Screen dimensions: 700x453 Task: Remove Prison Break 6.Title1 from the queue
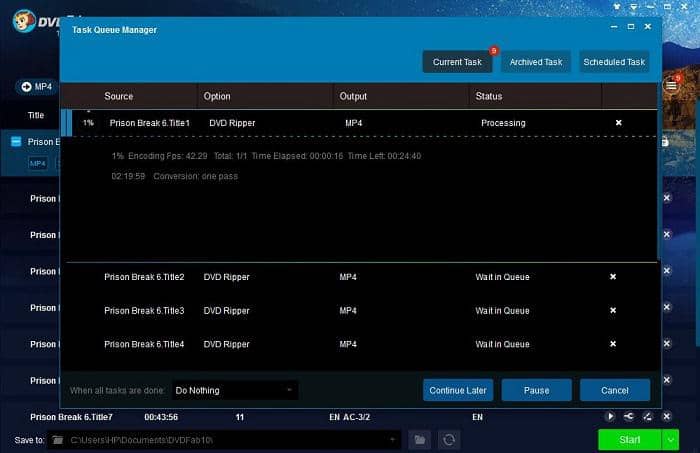point(618,123)
